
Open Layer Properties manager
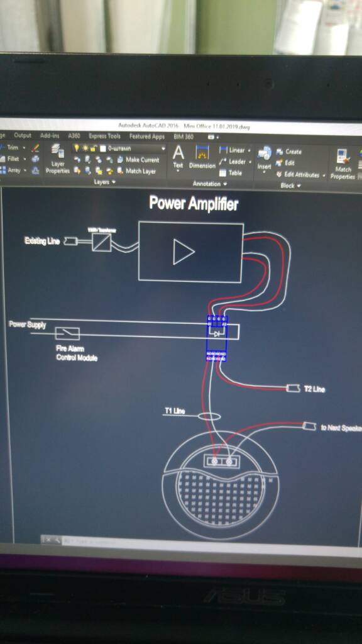tap(57, 160)
